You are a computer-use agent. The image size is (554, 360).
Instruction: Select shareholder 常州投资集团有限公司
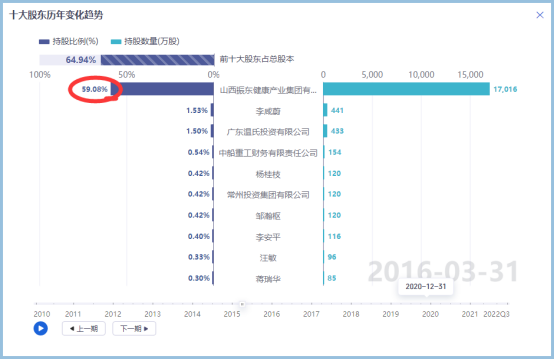(268, 195)
